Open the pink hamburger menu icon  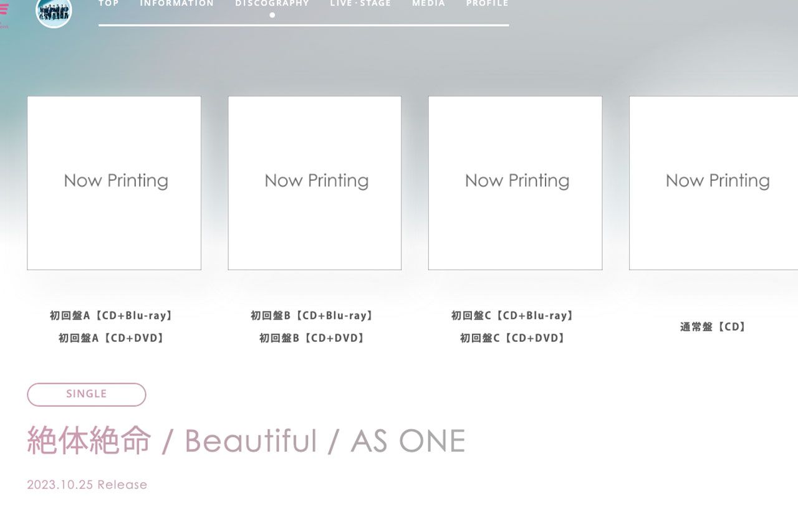(4, 9)
